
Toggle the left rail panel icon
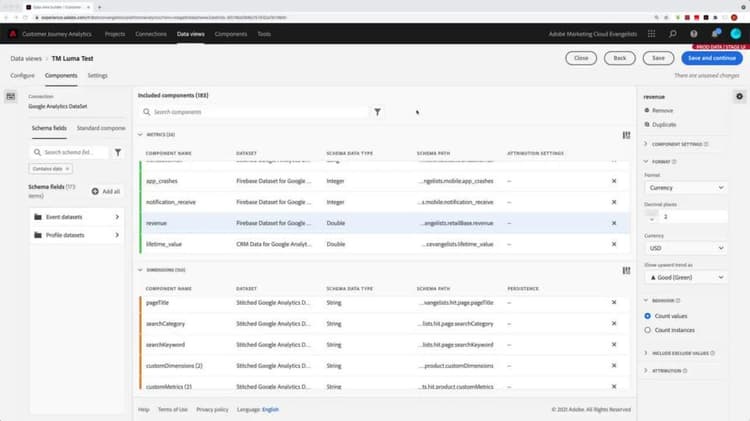pos(11,97)
